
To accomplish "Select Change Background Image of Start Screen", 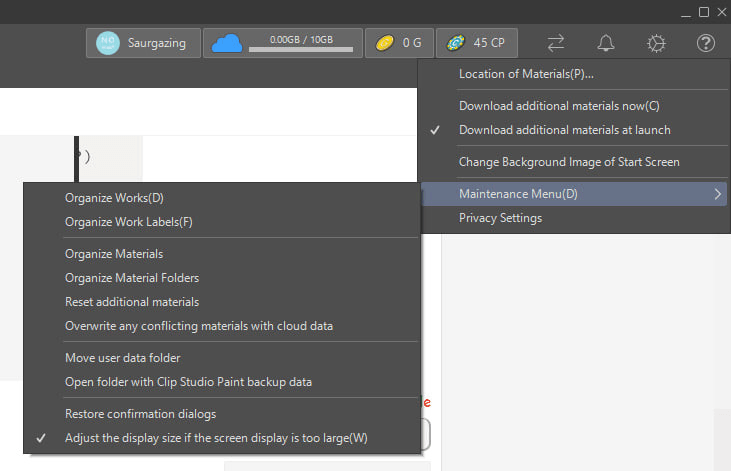I will pos(574,162).
